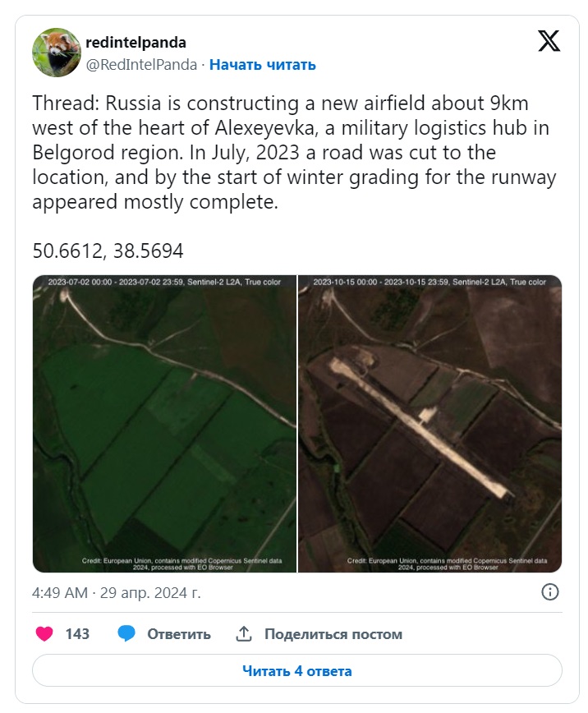Click the Ответить reply label
Viewport: 588px width, 713px height.
[x=179, y=634]
